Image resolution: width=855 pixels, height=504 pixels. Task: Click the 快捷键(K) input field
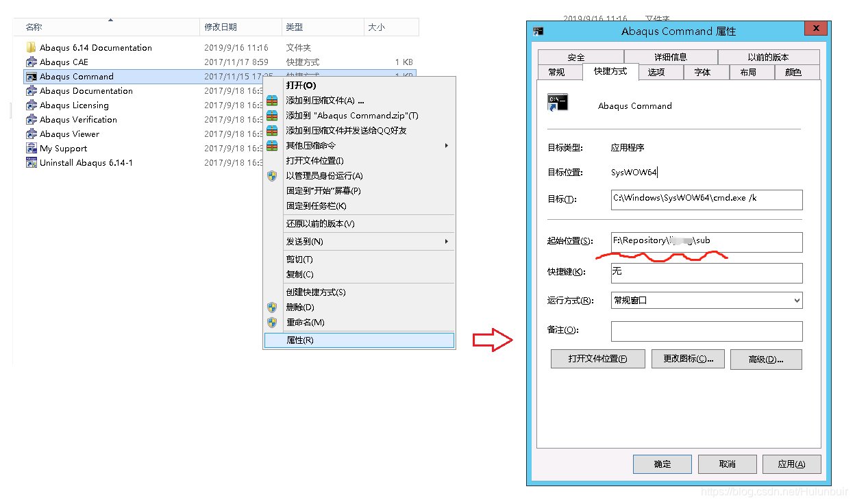tap(706, 273)
